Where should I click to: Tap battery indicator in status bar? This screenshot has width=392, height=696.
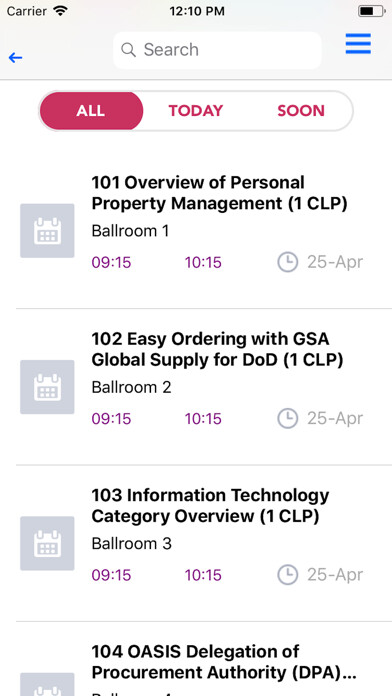[x=372, y=11]
